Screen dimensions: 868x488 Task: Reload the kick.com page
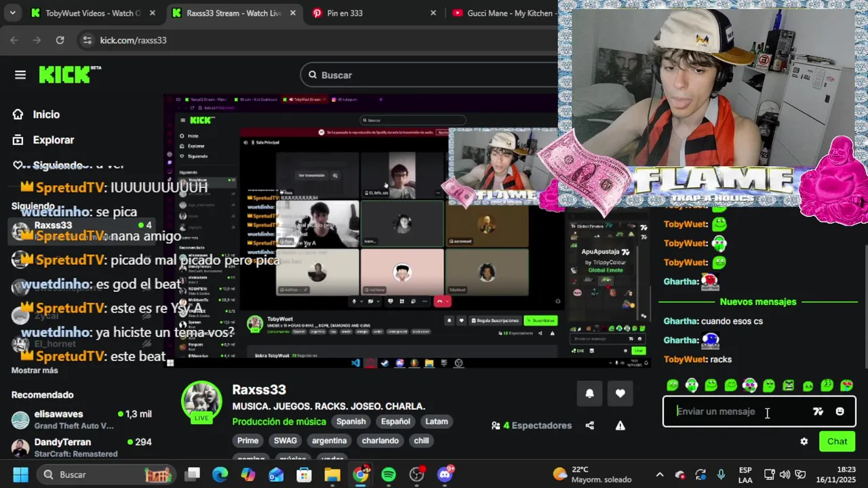[x=60, y=40]
